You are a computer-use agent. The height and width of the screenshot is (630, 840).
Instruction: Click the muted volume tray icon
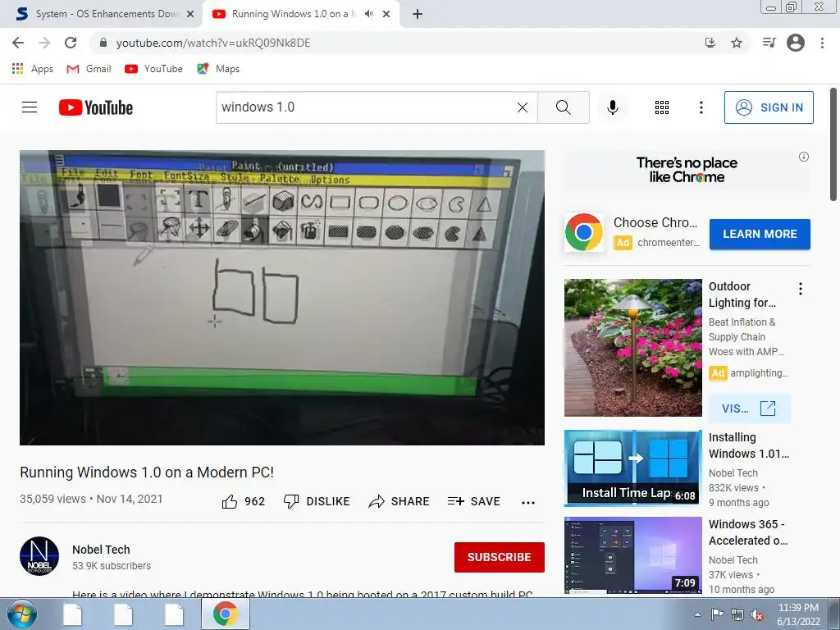[757, 615]
